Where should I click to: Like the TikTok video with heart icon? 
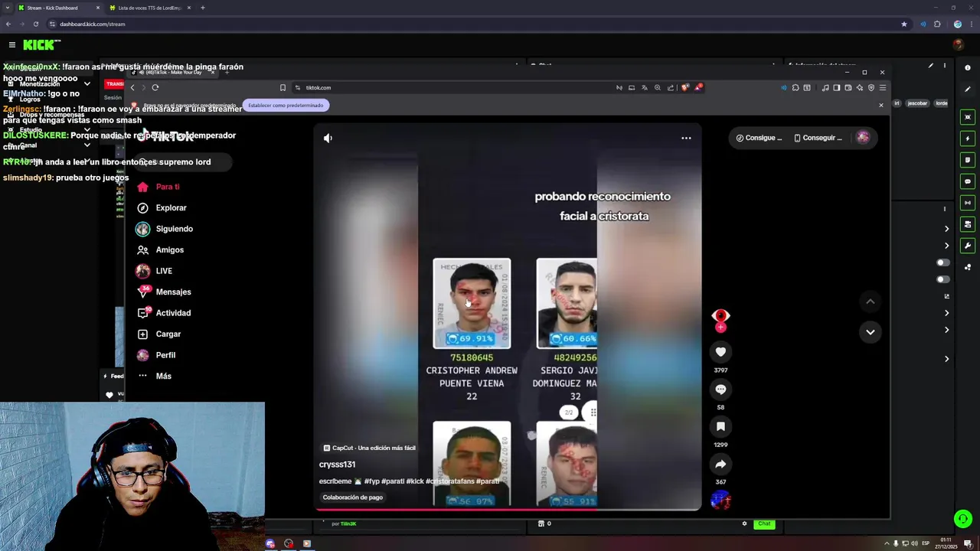pyautogui.click(x=720, y=352)
